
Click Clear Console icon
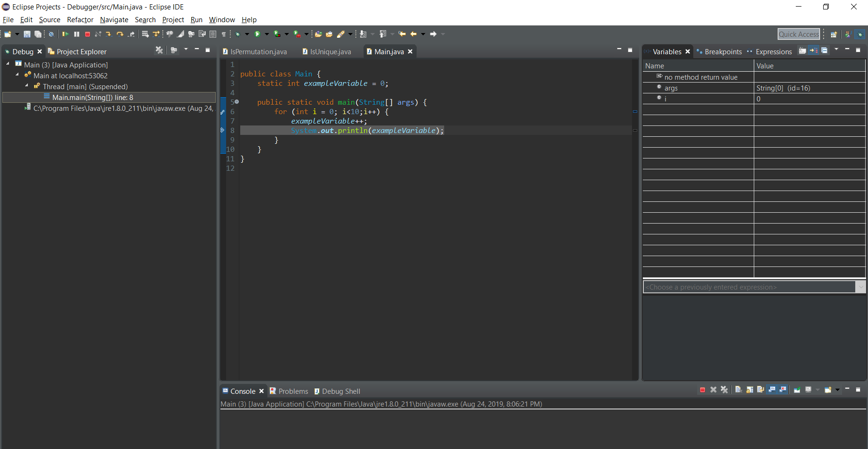click(739, 390)
